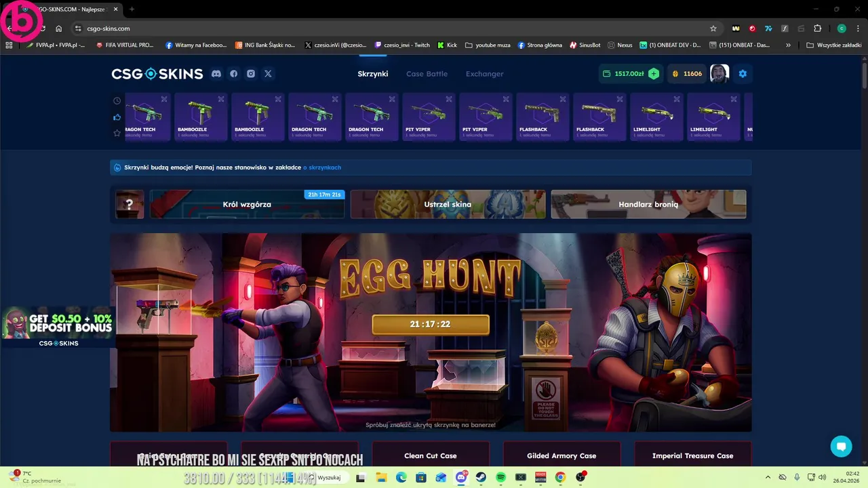Add funds with the green plus button
868x488 pixels.
click(x=654, y=74)
